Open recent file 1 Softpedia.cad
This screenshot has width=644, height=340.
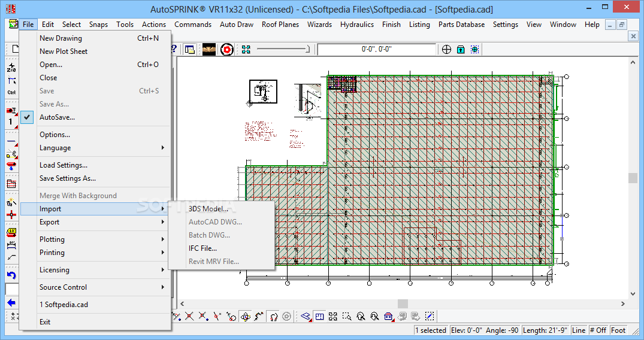[95, 304]
